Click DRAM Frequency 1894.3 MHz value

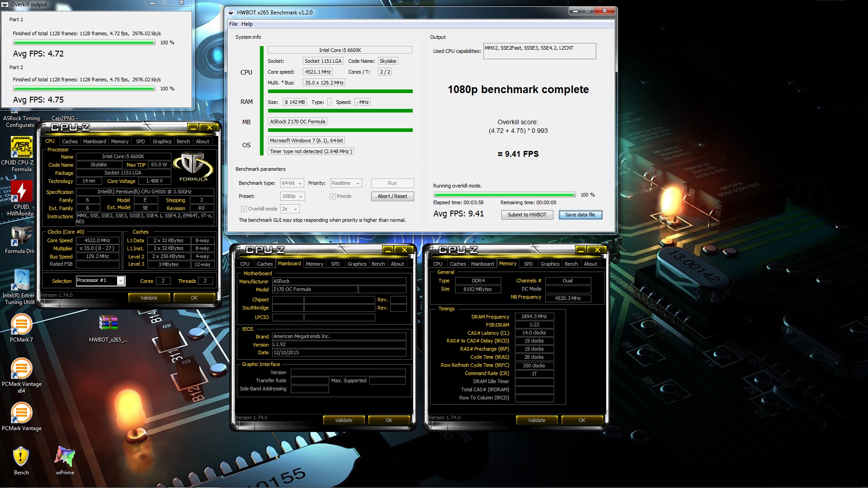pos(534,317)
